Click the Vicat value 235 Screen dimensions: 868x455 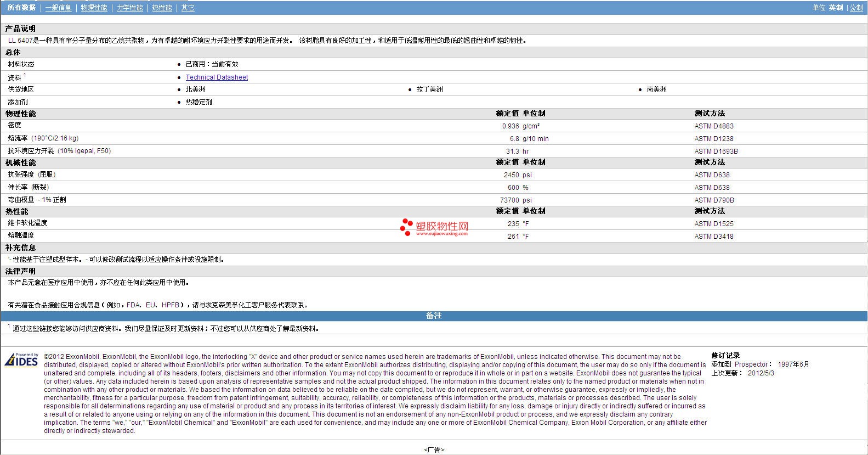513,224
